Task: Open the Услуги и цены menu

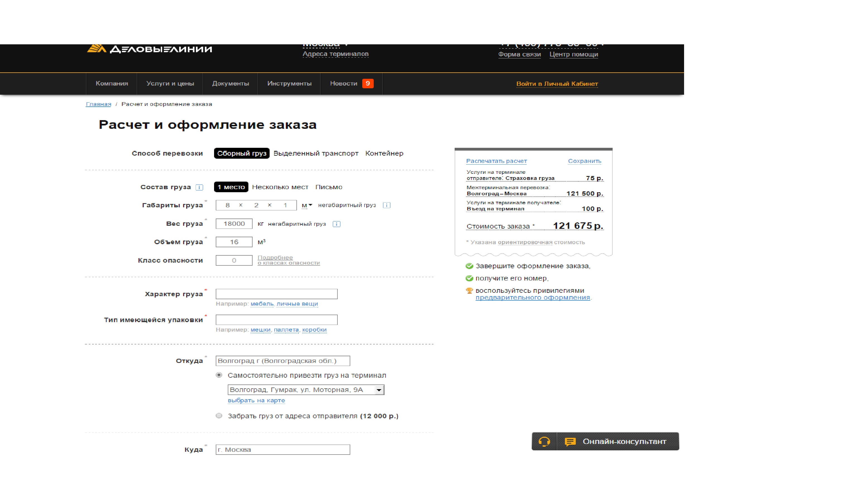Action: click(x=170, y=83)
